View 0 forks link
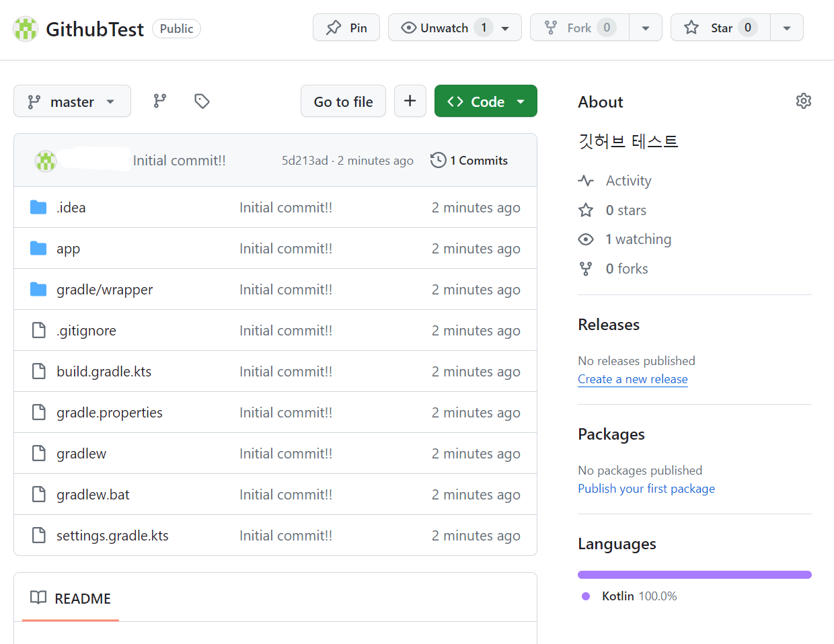Image resolution: width=834 pixels, height=644 pixels. coord(627,269)
